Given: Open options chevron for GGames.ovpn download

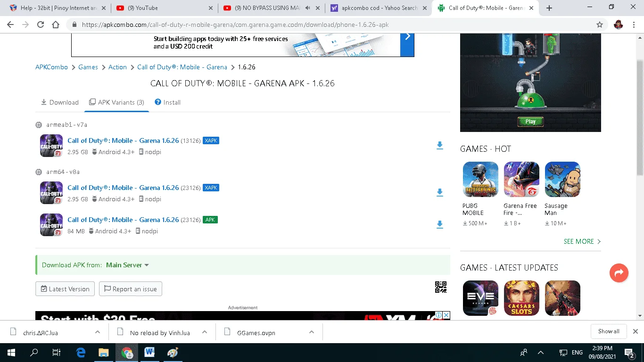Looking at the screenshot, I should [x=312, y=332].
